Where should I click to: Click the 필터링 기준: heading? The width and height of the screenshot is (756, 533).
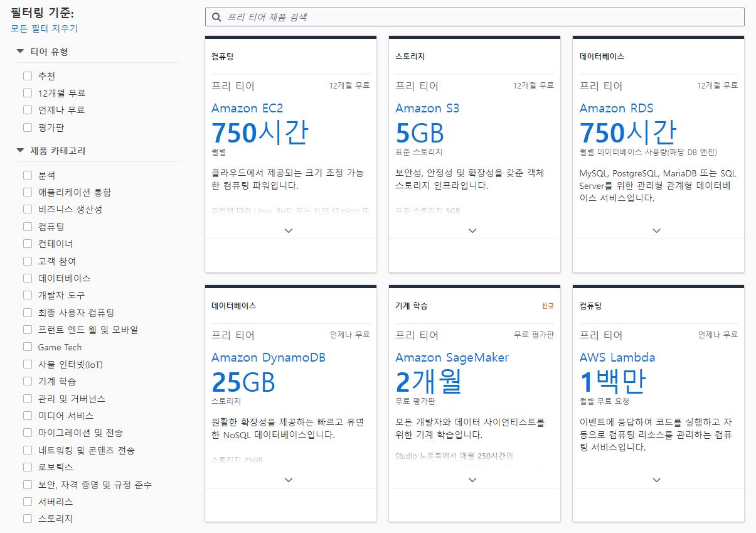pyautogui.click(x=42, y=13)
